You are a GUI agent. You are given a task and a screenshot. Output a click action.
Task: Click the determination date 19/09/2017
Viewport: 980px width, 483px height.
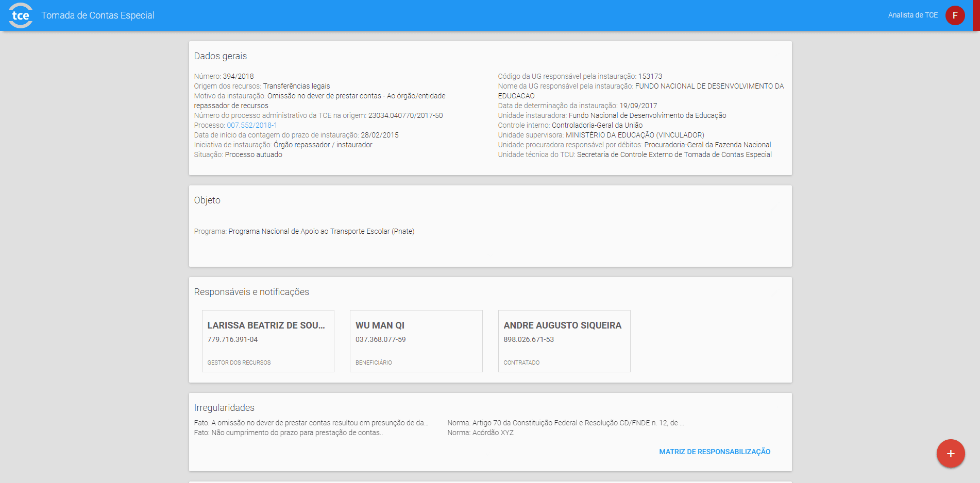click(x=638, y=106)
